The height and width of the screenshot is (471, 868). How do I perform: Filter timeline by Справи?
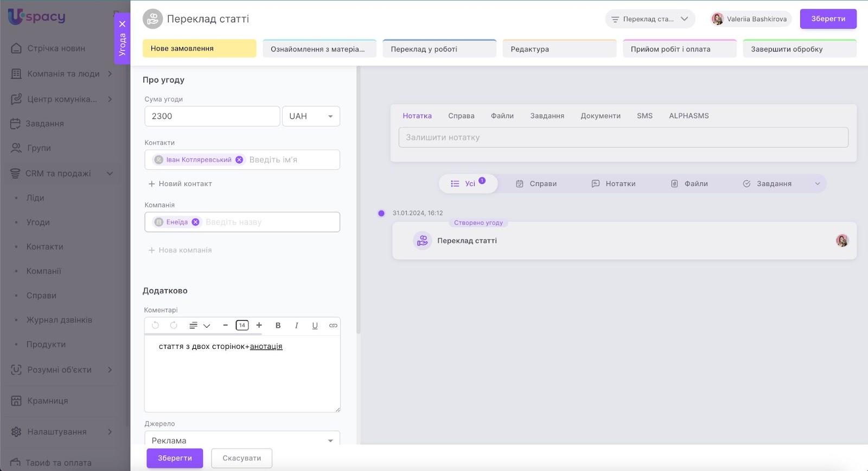pyautogui.click(x=536, y=183)
